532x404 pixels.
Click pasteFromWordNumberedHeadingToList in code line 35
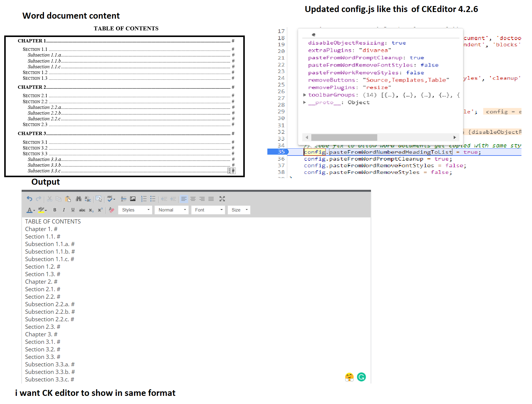tap(390, 152)
